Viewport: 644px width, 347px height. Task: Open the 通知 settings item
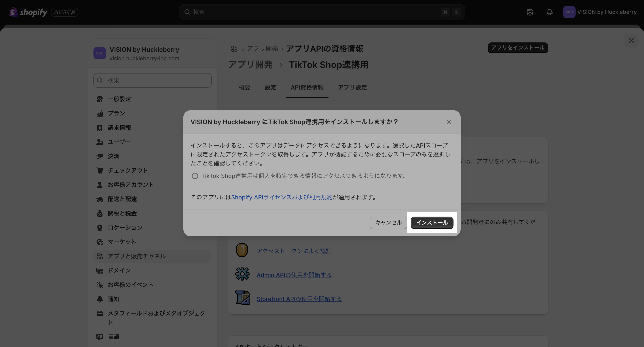(152, 299)
